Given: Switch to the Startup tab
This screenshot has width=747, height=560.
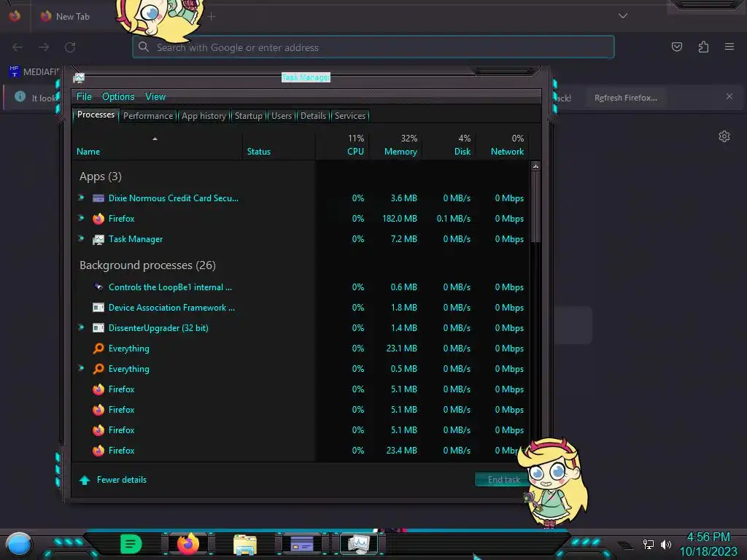Looking at the screenshot, I should click(x=249, y=116).
